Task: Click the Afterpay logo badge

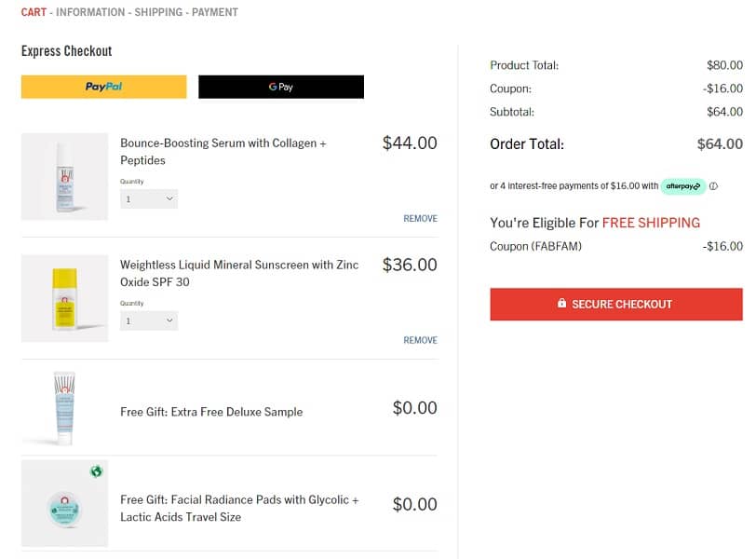Action: click(683, 186)
